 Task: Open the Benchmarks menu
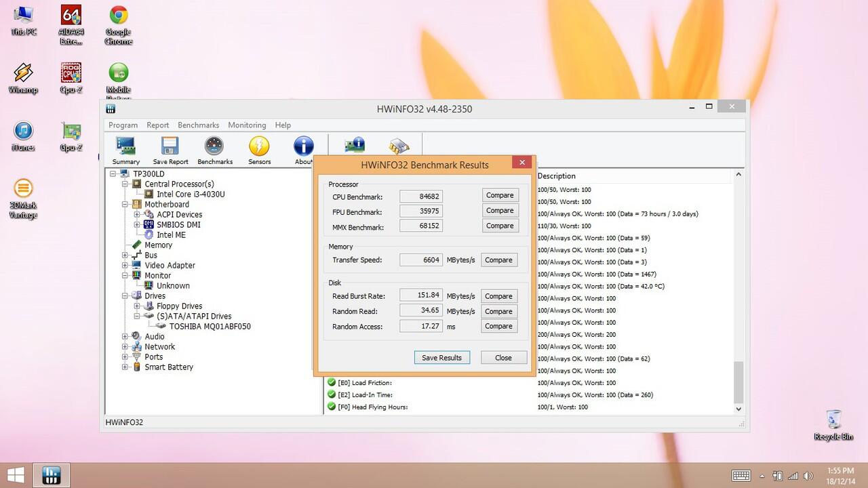[199, 125]
